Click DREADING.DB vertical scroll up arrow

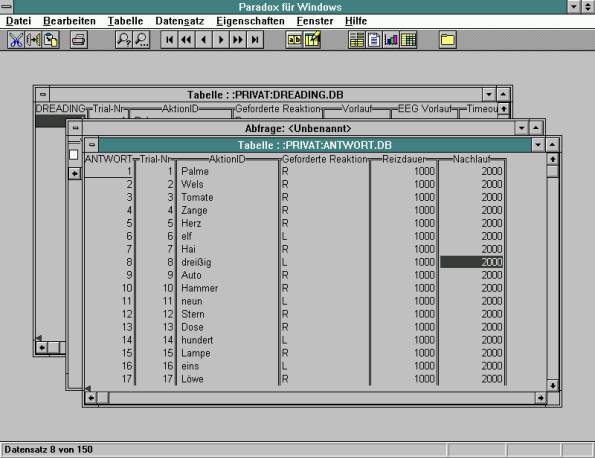point(504,109)
